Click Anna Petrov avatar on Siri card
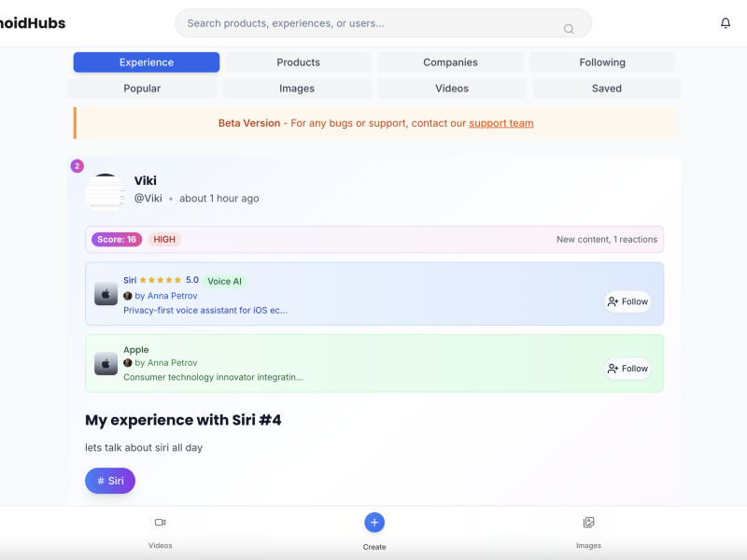Screen dimensions: 747x560 tap(128, 296)
